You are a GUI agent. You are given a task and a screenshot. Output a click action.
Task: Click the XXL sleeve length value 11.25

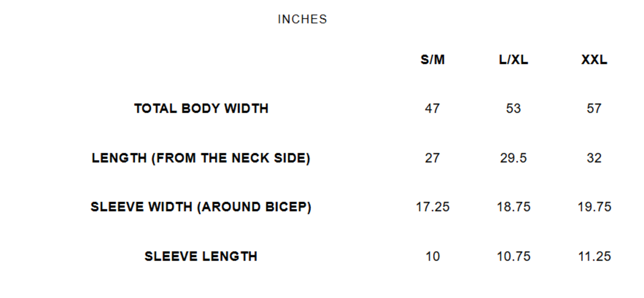point(594,256)
